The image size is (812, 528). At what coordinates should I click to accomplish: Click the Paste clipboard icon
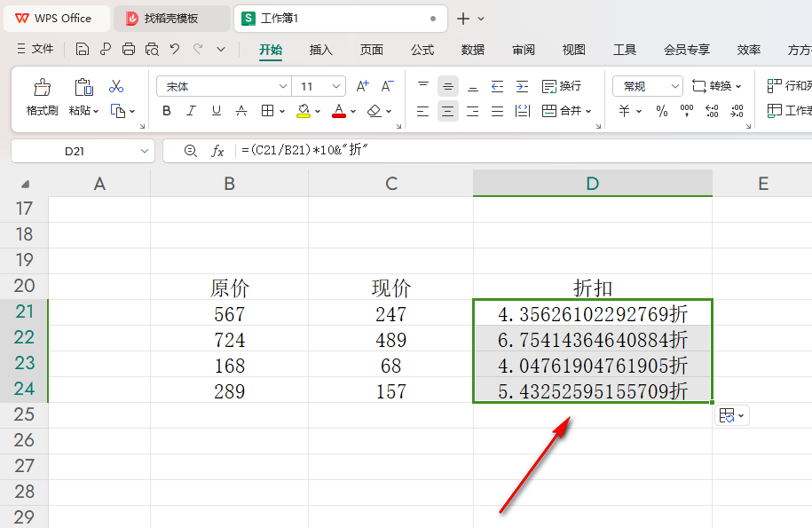[x=83, y=87]
